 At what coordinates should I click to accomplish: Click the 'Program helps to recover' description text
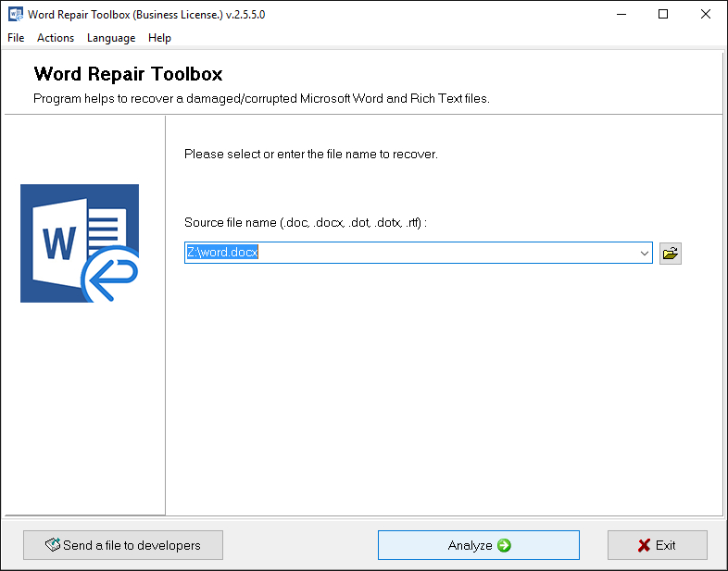tap(261, 99)
